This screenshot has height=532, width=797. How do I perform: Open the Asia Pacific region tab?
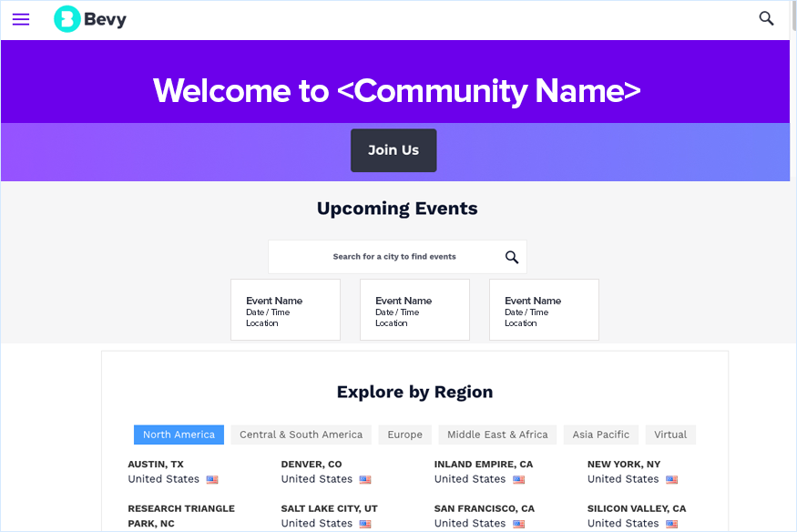tap(600, 435)
